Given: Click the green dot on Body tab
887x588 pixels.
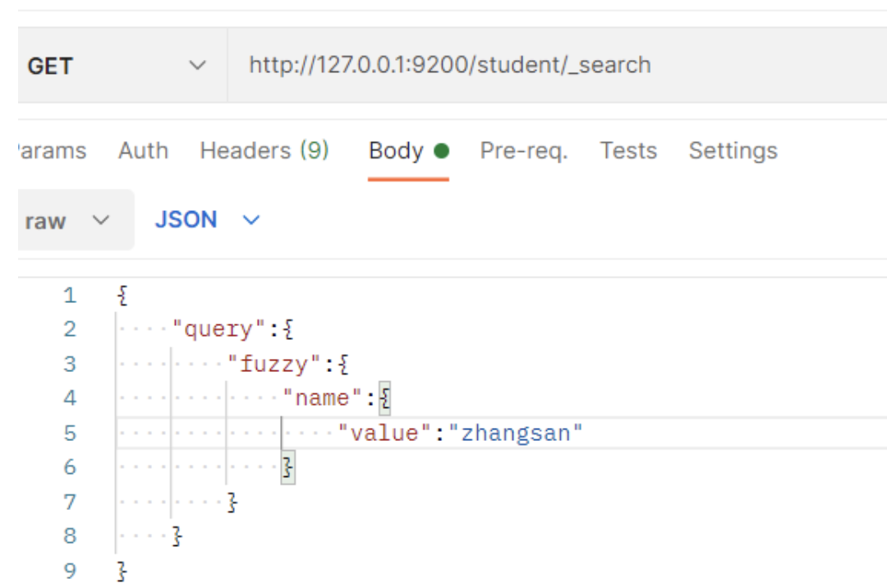Looking at the screenshot, I should [441, 151].
